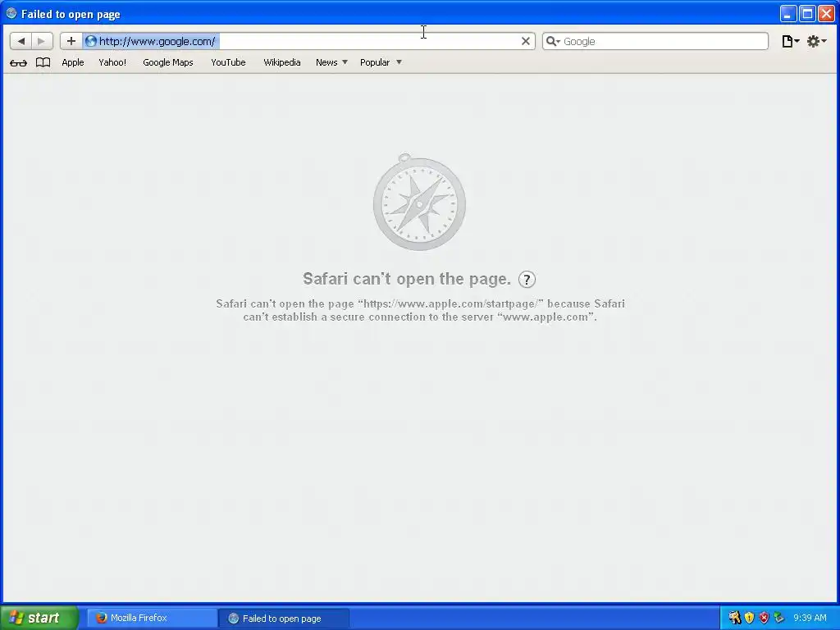Click the address bar URL field
Viewport: 840px width, 630px height.
click(308, 41)
